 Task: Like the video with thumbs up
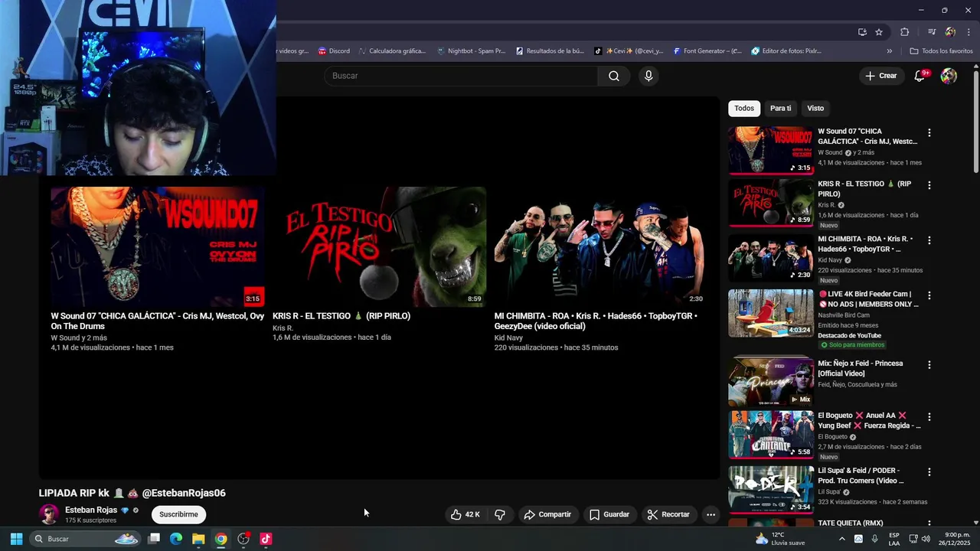click(x=465, y=514)
